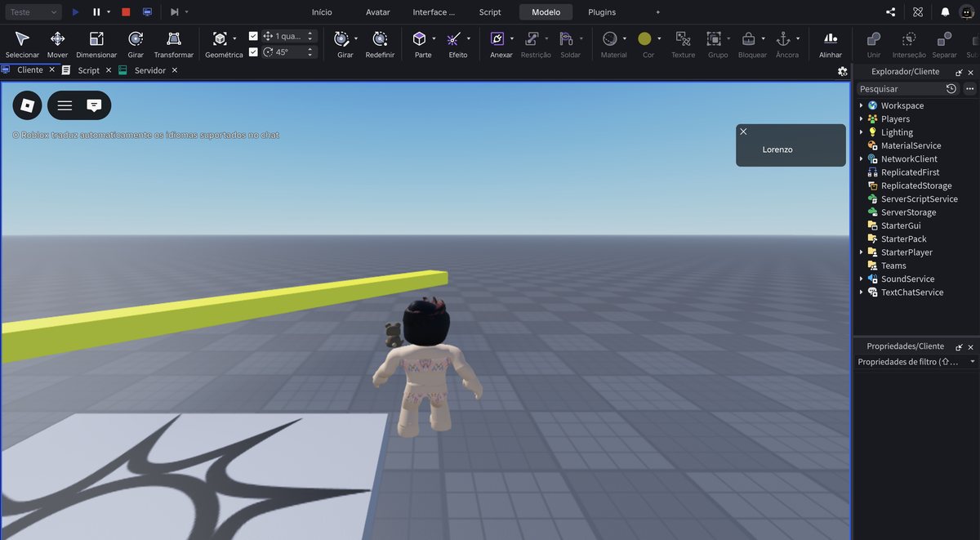Click the share icon in top bar

890,12
